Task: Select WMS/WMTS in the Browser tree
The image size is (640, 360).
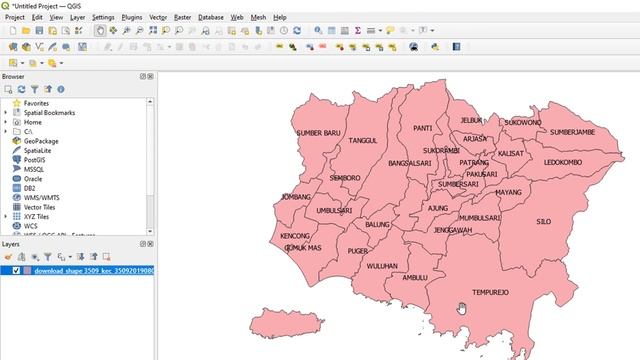Action: point(41,198)
